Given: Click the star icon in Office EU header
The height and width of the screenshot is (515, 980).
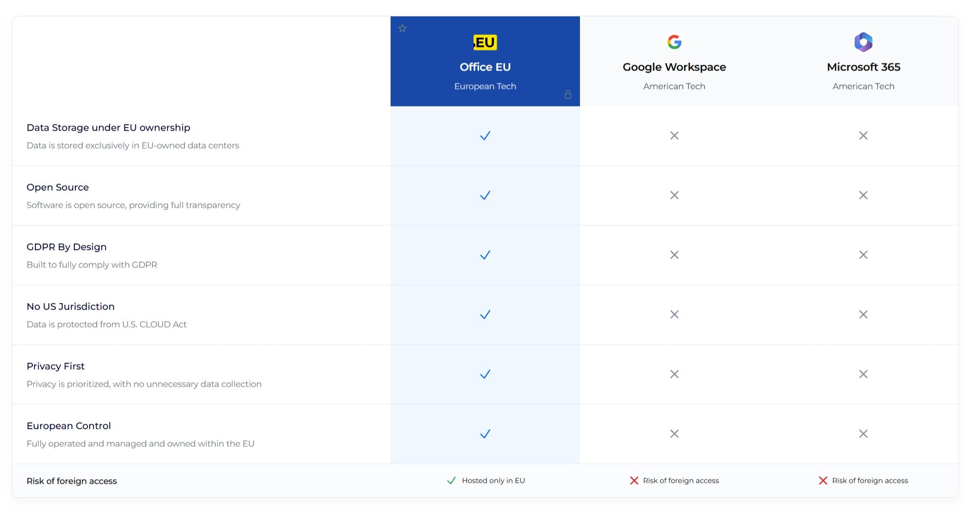Looking at the screenshot, I should coord(402,28).
